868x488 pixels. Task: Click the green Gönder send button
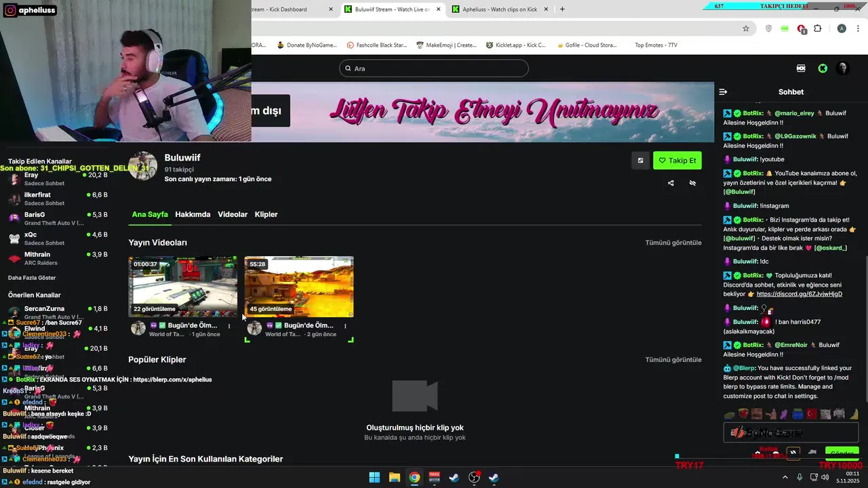pos(842,453)
